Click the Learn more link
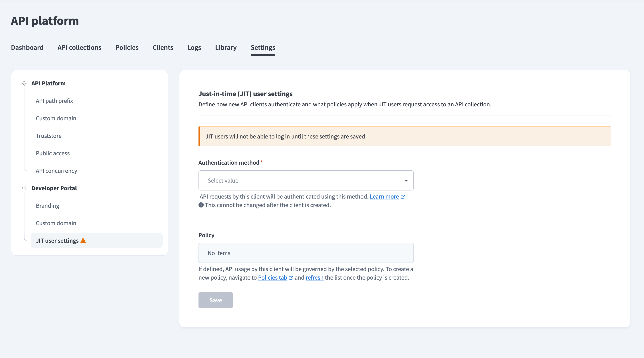 point(384,197)
